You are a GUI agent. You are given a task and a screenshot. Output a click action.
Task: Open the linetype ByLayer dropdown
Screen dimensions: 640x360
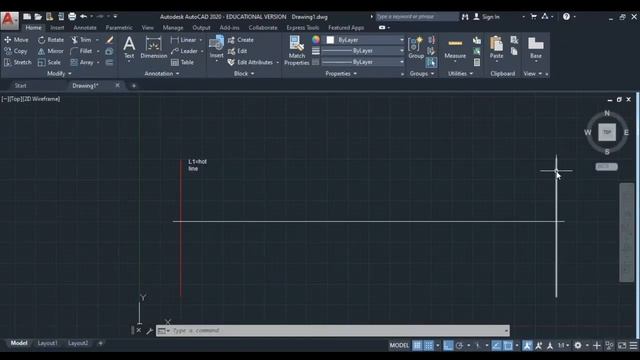362,62
